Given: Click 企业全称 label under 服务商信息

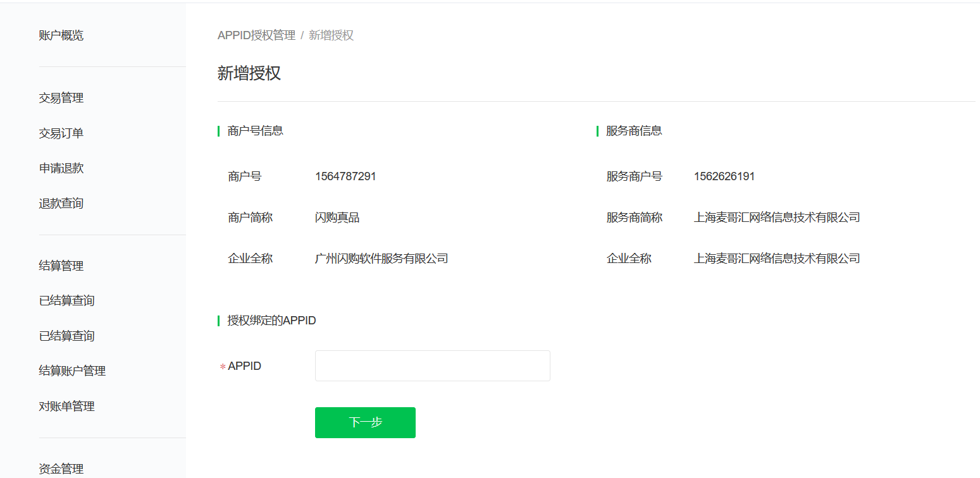Looking at the screenshot, I should [629, 259].
